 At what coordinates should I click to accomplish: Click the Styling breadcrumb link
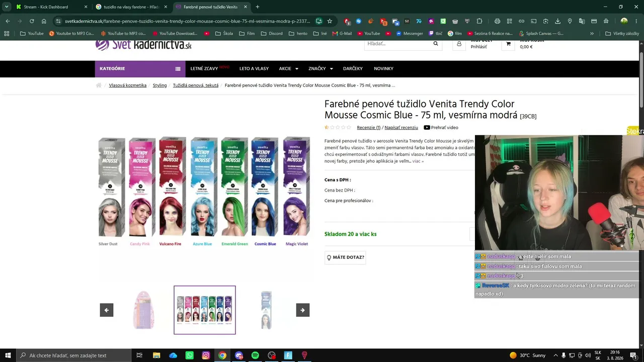coord(159,85)
